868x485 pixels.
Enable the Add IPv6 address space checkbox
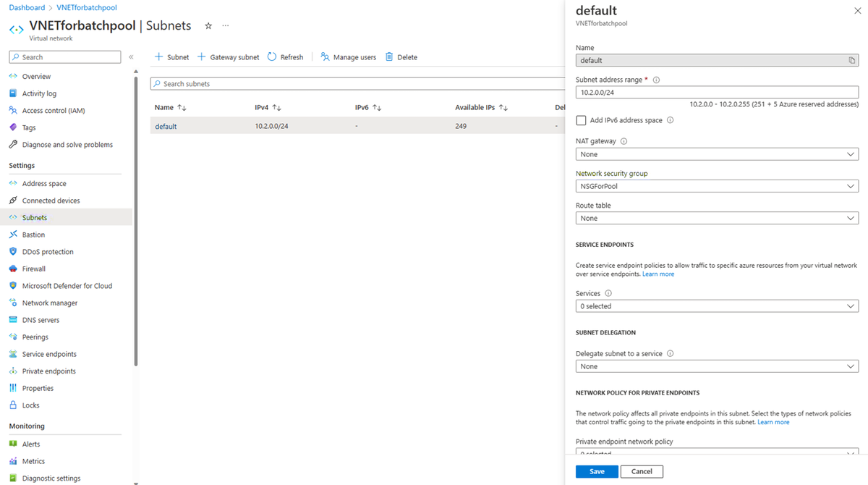pos(581,120)
